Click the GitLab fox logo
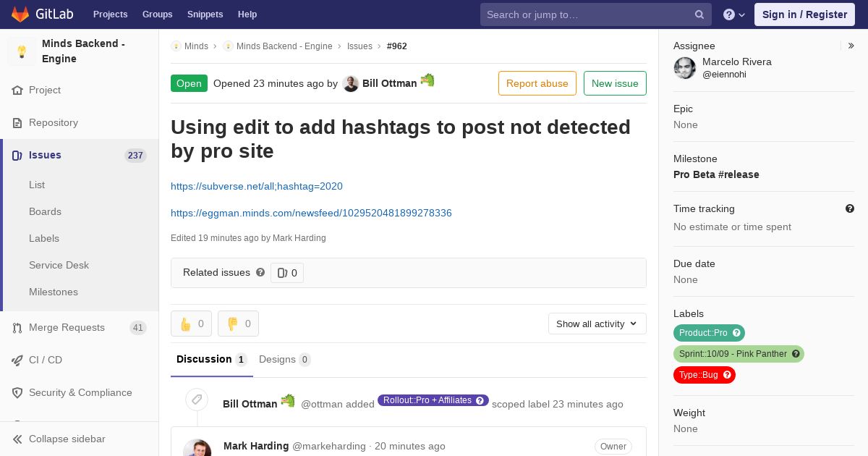Viewport: 868px width, 456px height. click(20, 14)
